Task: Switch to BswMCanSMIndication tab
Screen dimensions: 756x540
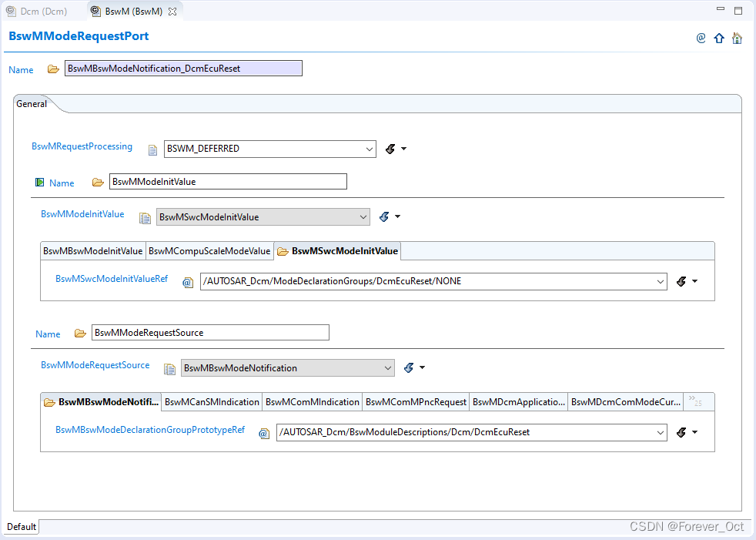Action: point(212,402)
